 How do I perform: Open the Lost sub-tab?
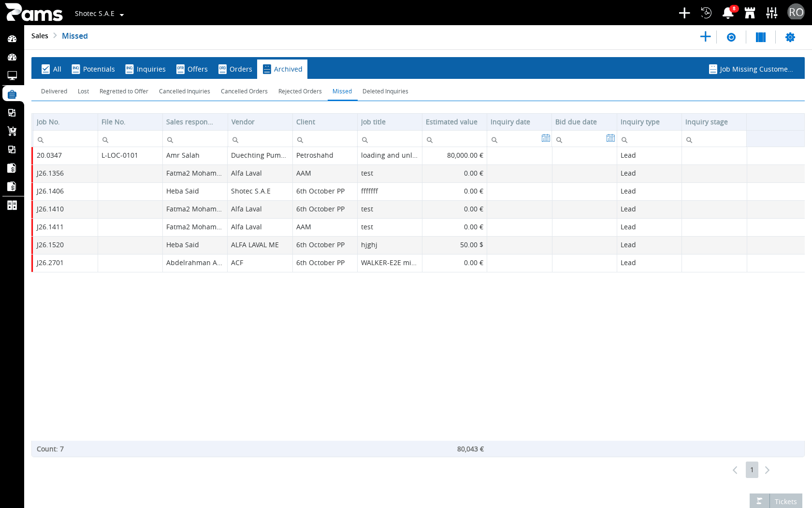[83, 91]
